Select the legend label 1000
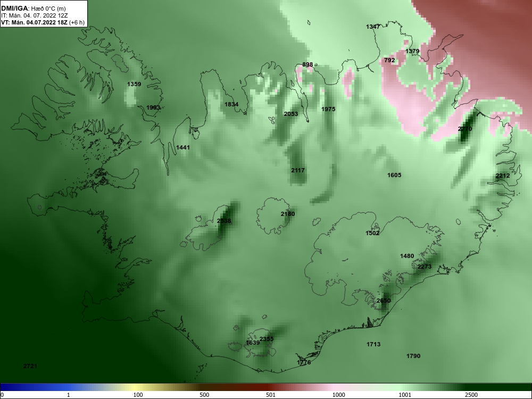 click(338, 395)
